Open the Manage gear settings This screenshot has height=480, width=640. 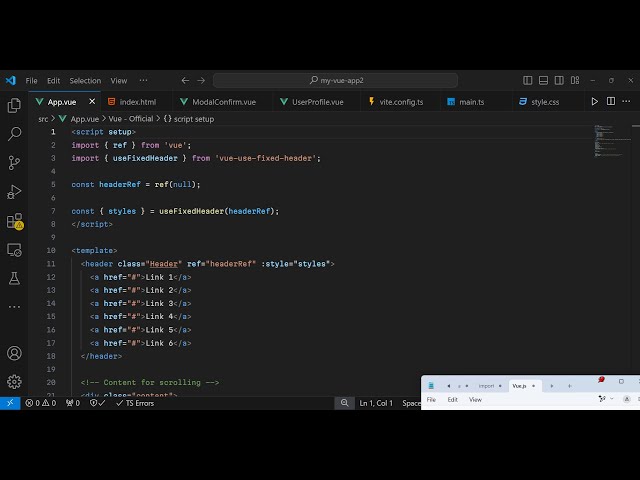(14, 381)
